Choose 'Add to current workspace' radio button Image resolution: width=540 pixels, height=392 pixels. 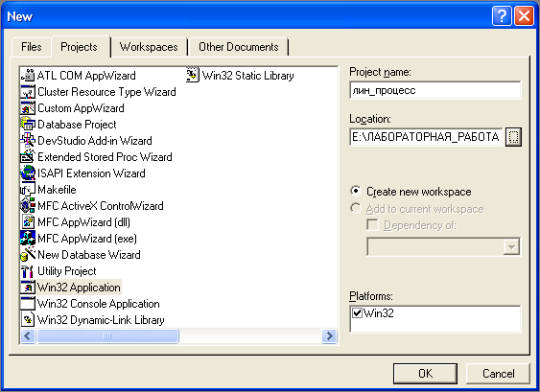[x=356, y=208]
